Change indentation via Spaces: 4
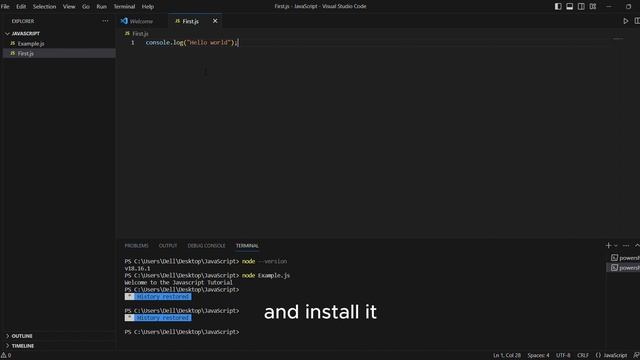Screen dimensions: 640x360 click(538, 356)
